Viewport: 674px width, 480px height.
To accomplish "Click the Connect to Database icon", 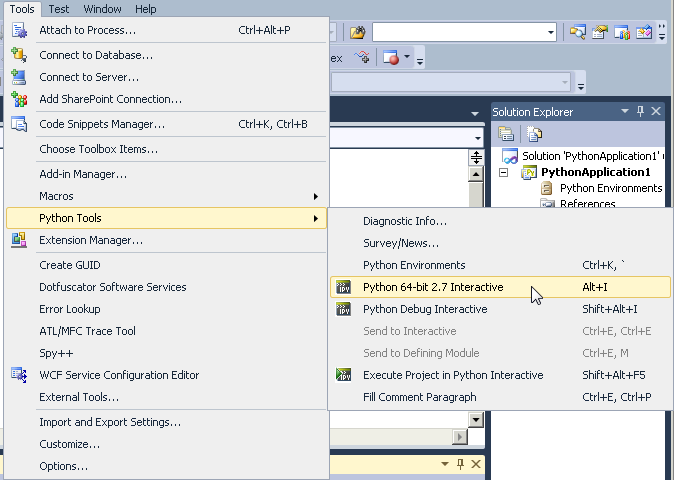I will [x=19, y=55].
